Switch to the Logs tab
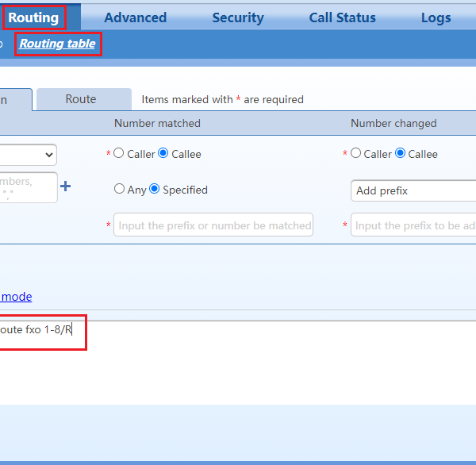Screen dimensions: 476x465 click(x=436, y=17)
